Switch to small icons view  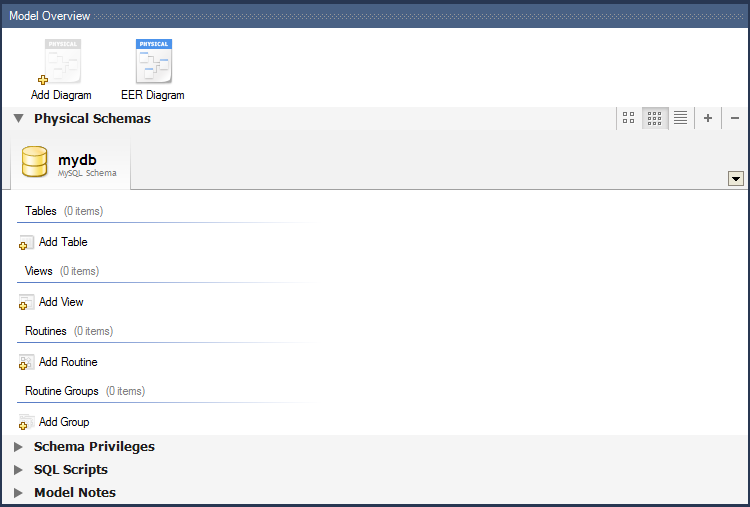[x=655, y=118]
